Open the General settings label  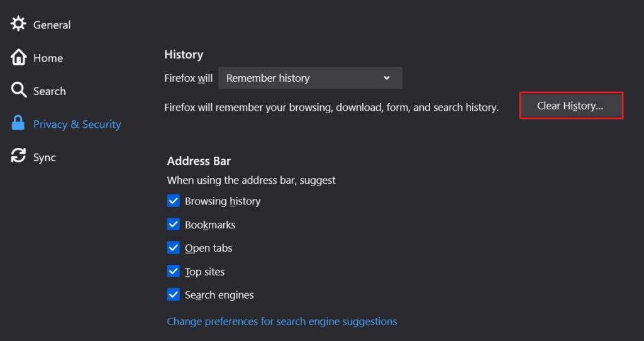52,25
